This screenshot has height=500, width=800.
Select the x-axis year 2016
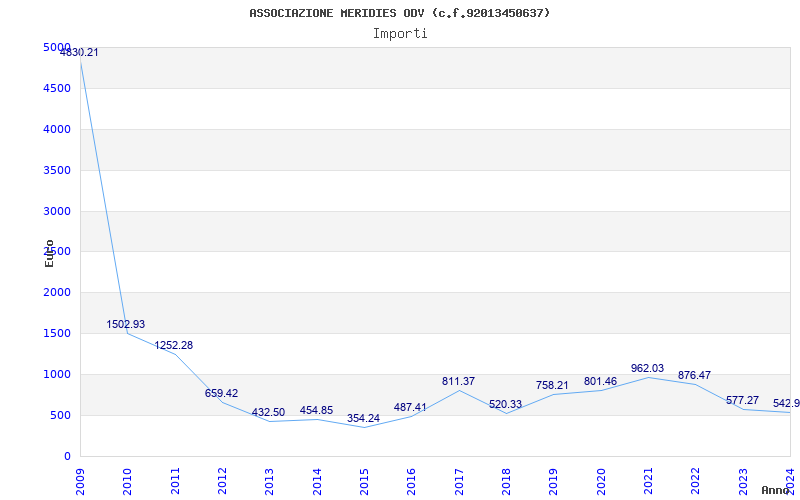[411, 482]
